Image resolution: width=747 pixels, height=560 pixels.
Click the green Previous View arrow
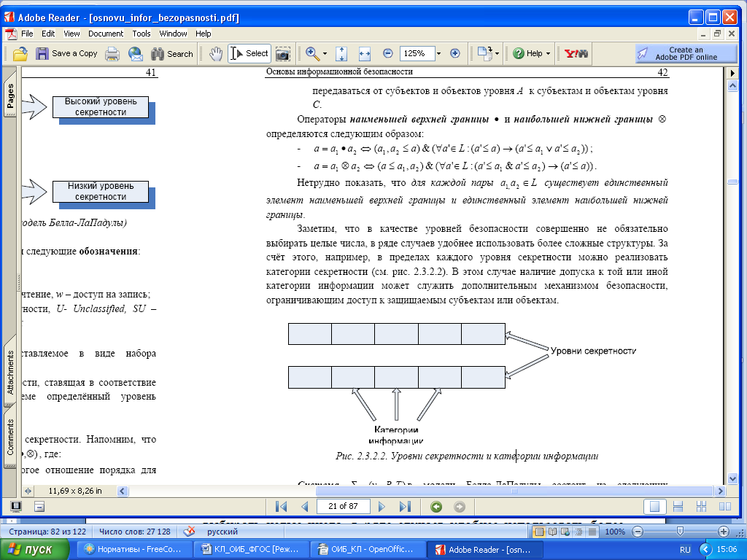(x=436, y=507)
